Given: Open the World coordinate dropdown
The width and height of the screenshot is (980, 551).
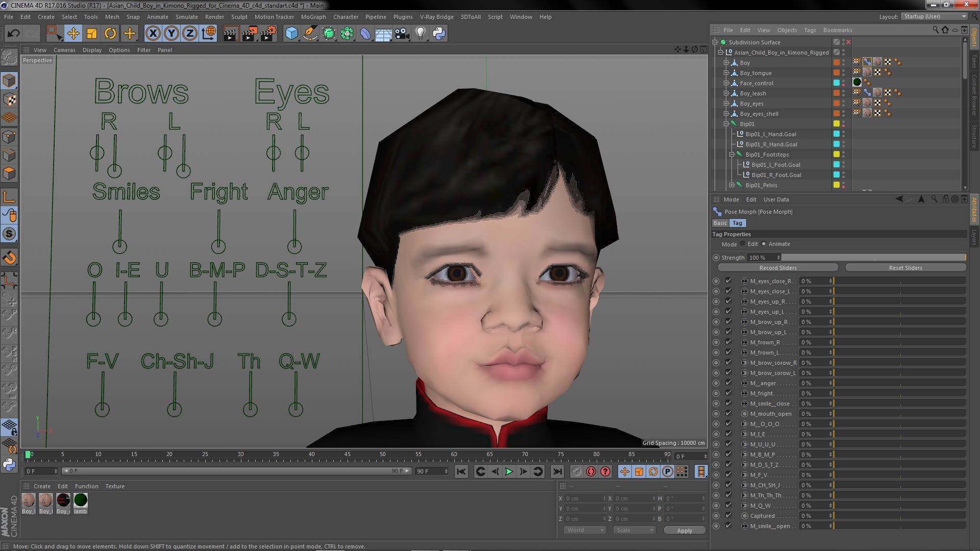Looking at the screenshot, I should 584,530.
